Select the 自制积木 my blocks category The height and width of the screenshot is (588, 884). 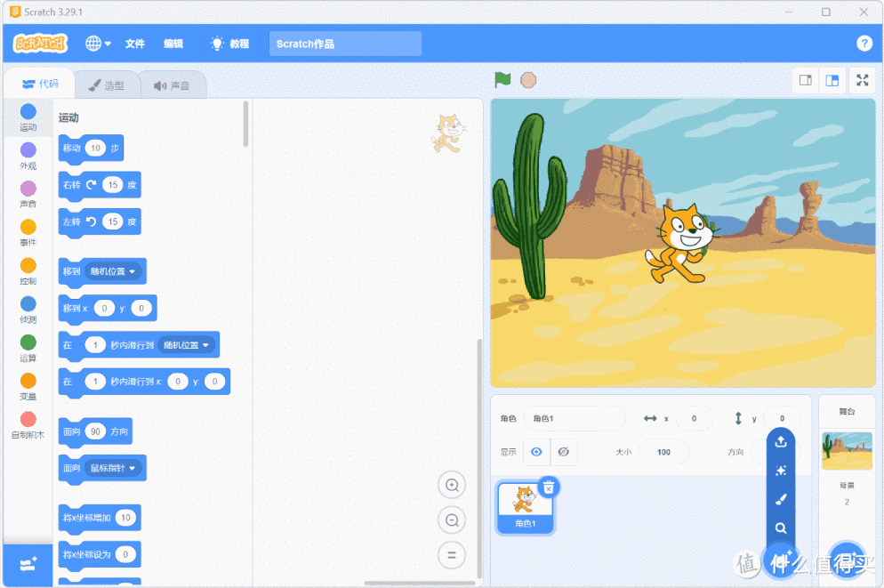click(x=28, y=424)
